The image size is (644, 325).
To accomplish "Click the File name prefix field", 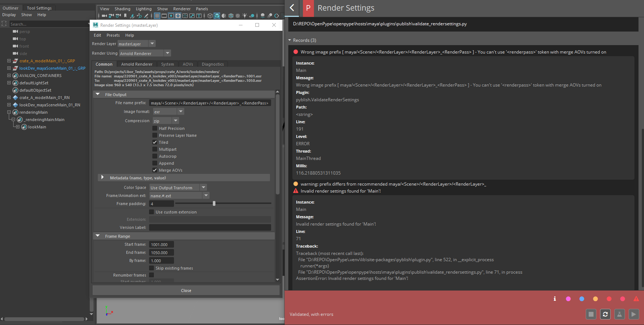I will tap(210, 103).
